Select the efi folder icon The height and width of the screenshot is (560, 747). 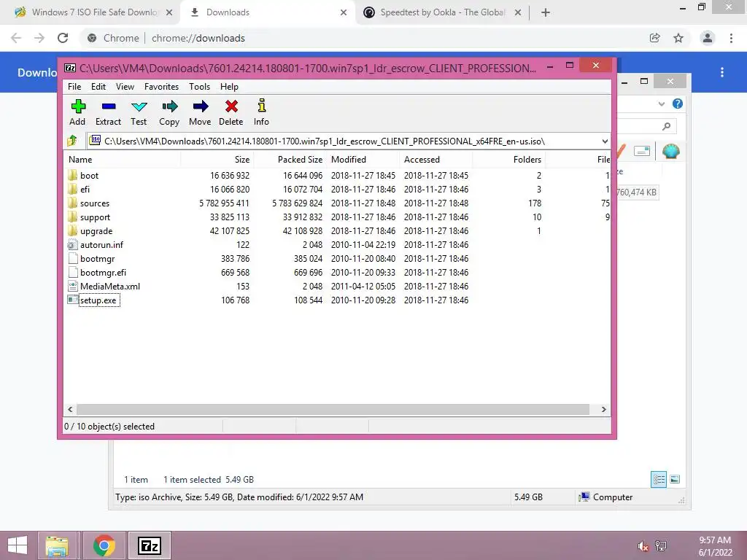(72, 189)
